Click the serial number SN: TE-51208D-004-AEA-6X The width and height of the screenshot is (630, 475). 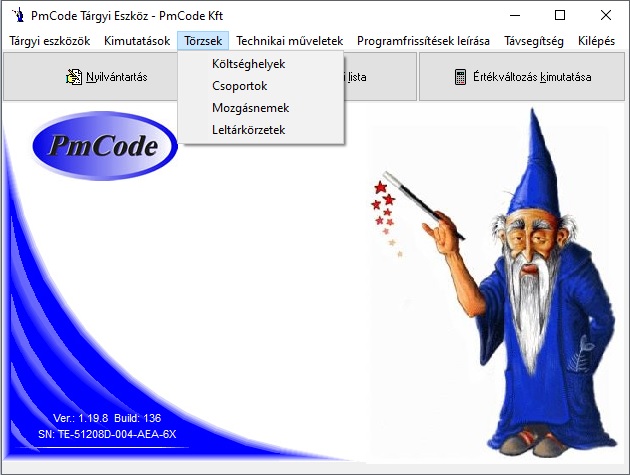pos(107,434)
